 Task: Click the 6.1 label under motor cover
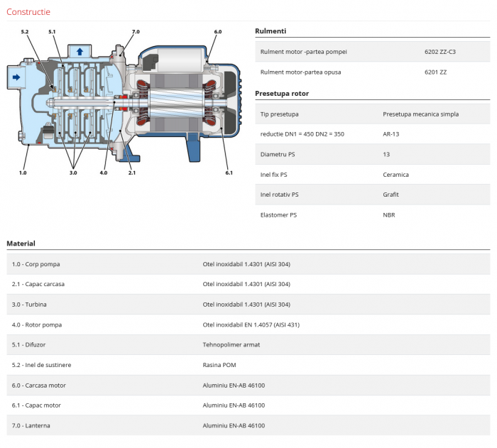(229, 173)
